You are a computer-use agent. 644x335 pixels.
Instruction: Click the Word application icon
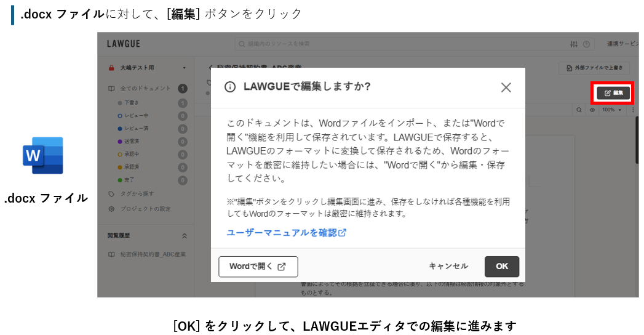click(x=43, y=155)
